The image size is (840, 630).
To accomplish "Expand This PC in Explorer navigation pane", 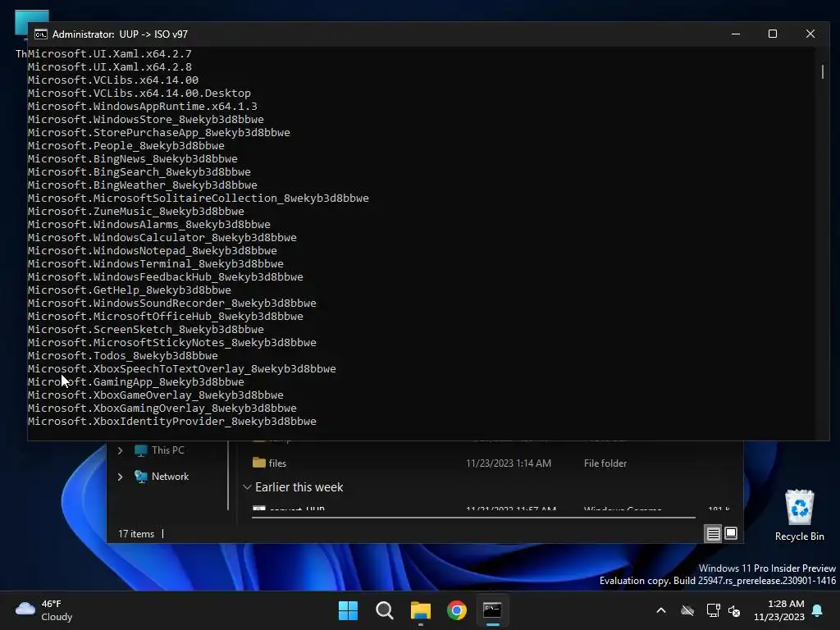I will click(x=120, y=450).
